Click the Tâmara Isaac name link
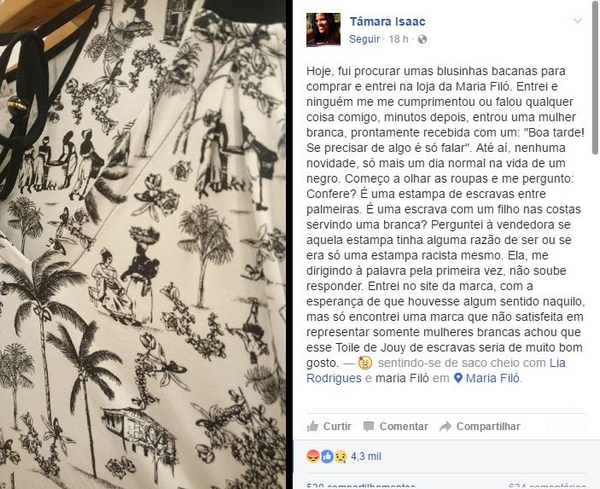 (x=387, y=22)
